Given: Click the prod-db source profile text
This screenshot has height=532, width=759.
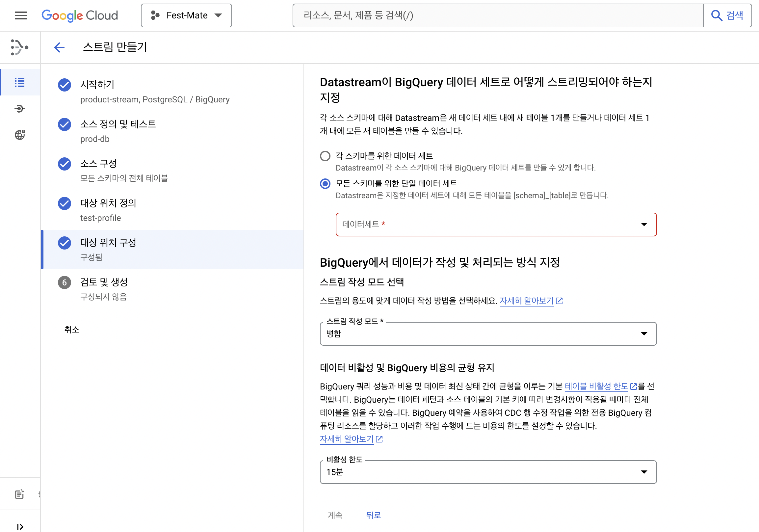Looking at the screenshot, I should point(94,139).
